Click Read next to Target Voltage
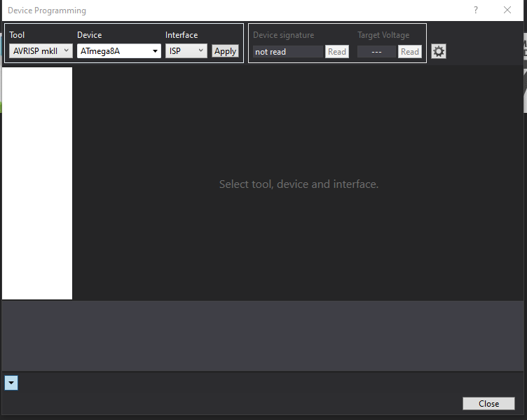 (410, 51)
